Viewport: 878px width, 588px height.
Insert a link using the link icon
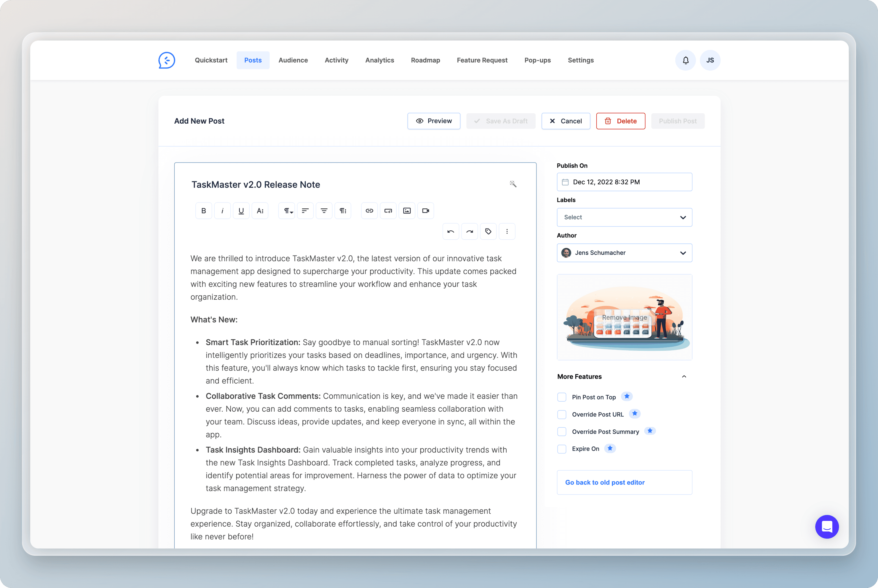[x=369, y=211]
